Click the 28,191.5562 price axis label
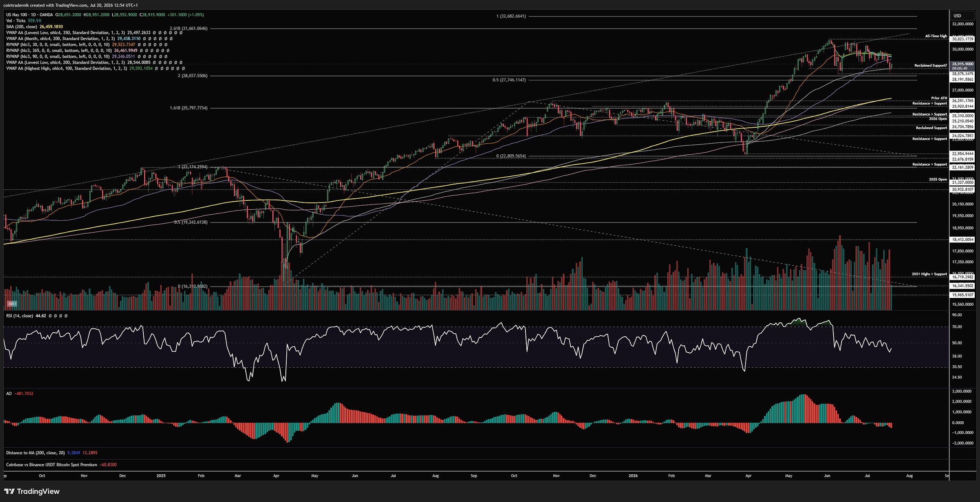Image resolution: width=980 pixels, height=502 pixels. pos(962,80)
